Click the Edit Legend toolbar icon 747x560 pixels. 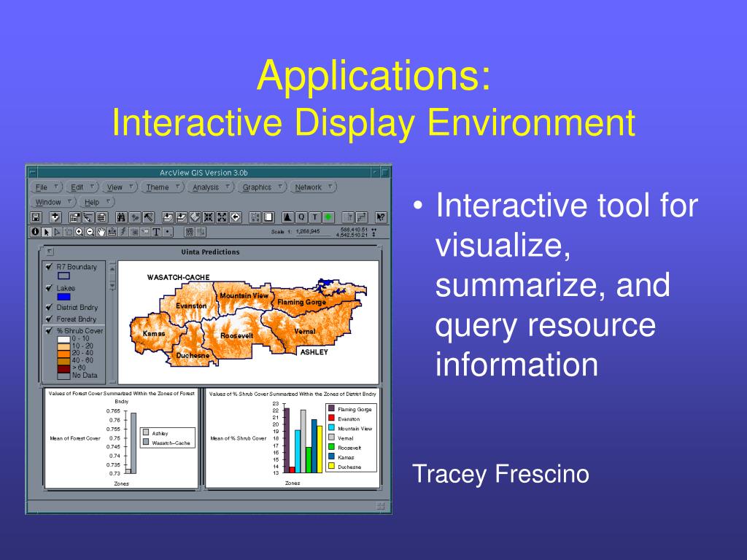click(88, 217)
